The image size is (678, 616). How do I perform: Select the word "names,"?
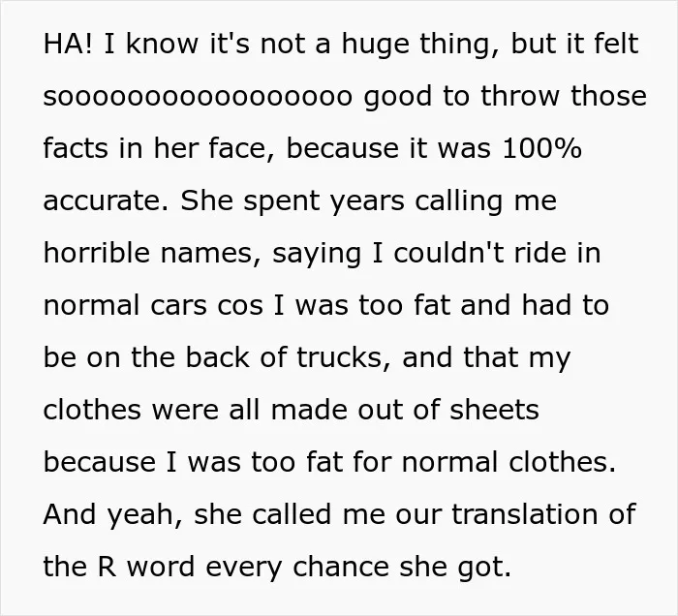click(211, 254)
